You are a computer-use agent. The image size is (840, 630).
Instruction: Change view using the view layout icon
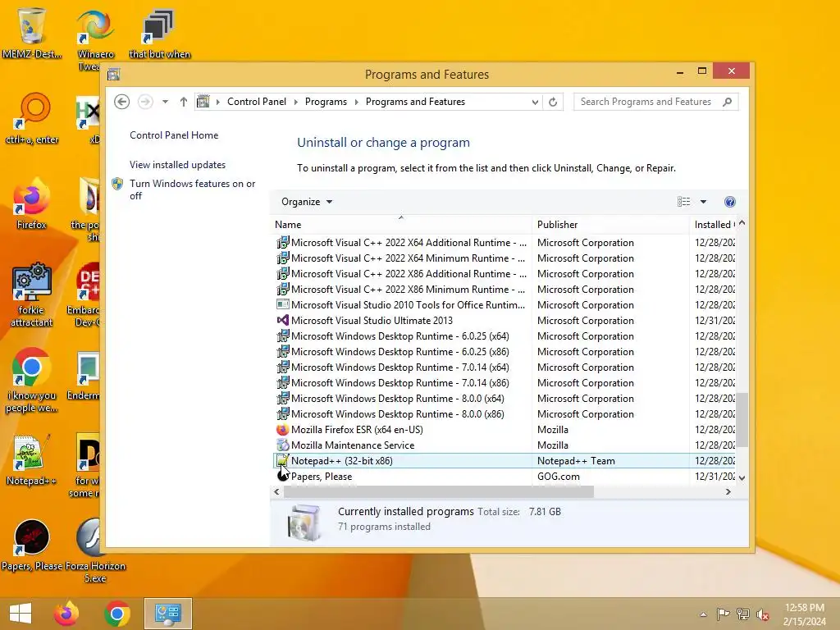(x=683, y=202)
